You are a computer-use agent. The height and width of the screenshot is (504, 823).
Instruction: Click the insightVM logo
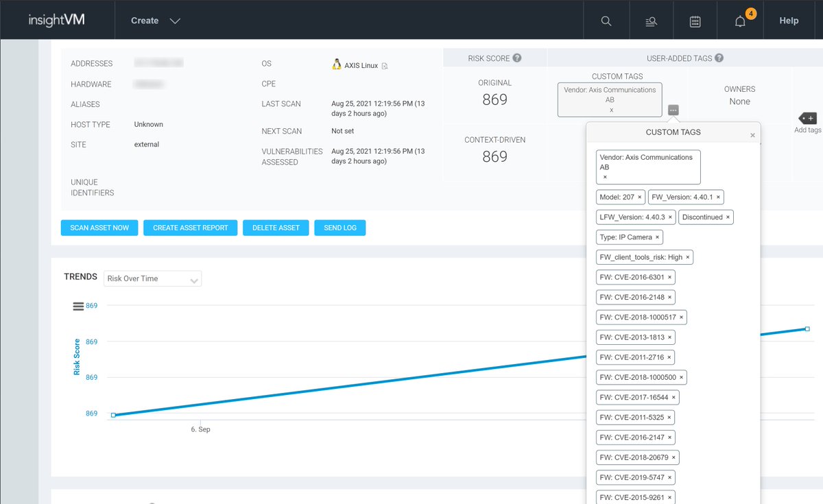point(56,20)
